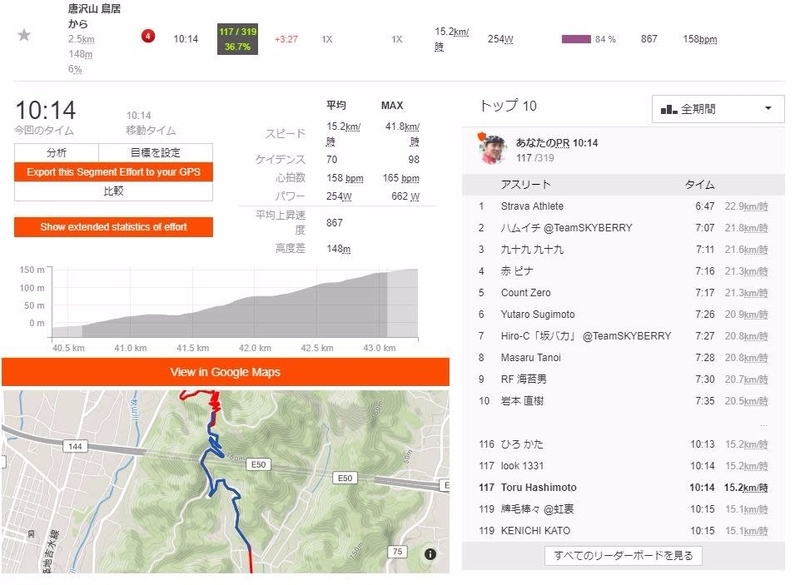This screenshot has width=800, height=585.
Task: Open 牌毛棒々 @虹裏 athlete entry
Action: click(x=537, y=509)
